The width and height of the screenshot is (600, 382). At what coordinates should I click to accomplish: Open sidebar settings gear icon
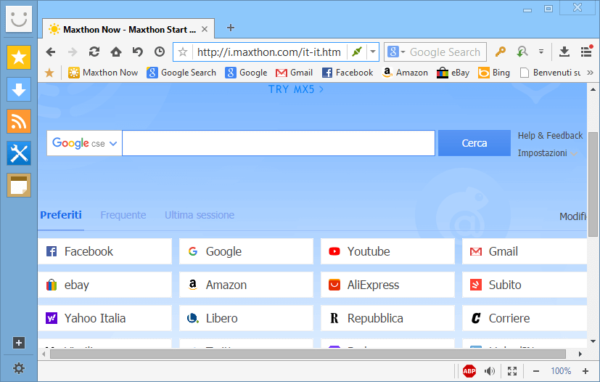pyautogui.click(x=19, y=368)
